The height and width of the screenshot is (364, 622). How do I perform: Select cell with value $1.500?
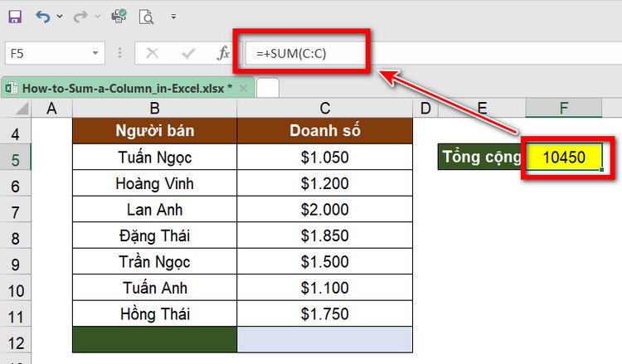[325, 262]
